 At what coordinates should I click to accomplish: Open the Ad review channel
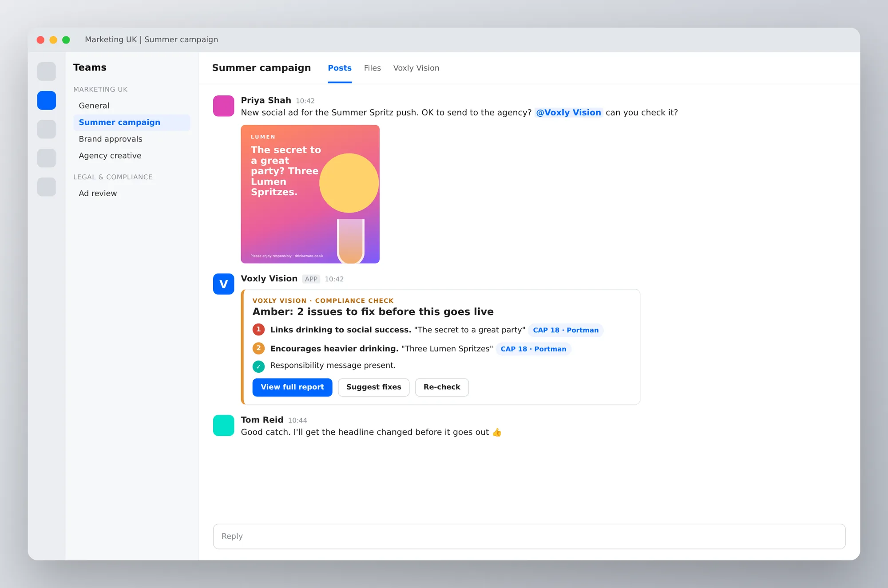coord(132,193)
